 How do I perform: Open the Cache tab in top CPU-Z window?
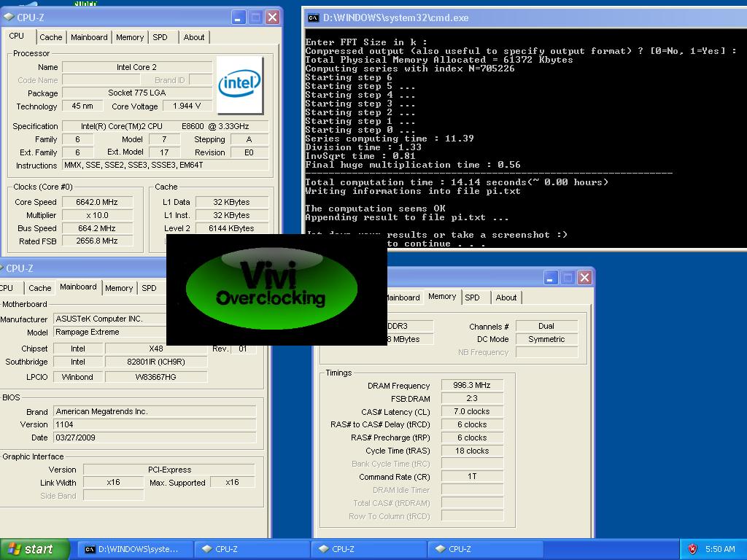coord(51,37)
